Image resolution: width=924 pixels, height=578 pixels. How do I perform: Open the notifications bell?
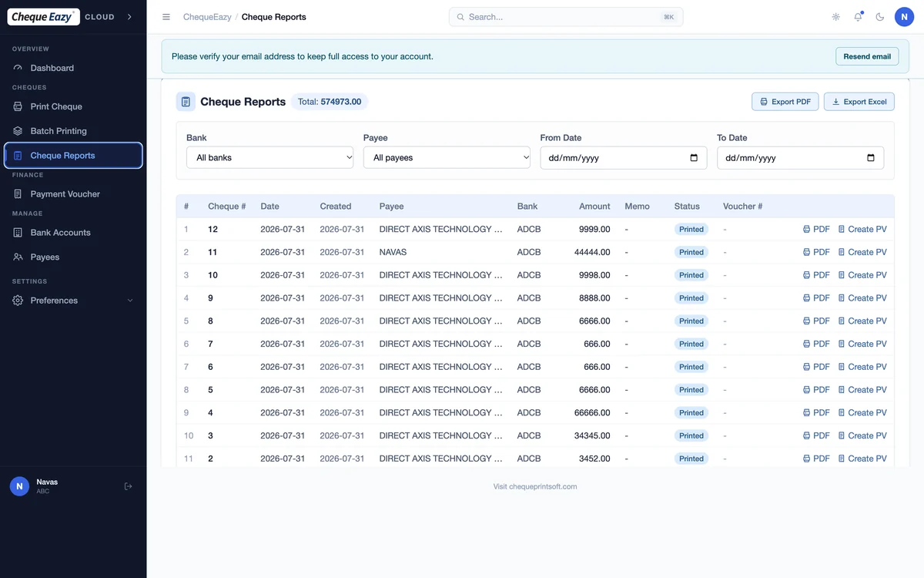(858, 17)
